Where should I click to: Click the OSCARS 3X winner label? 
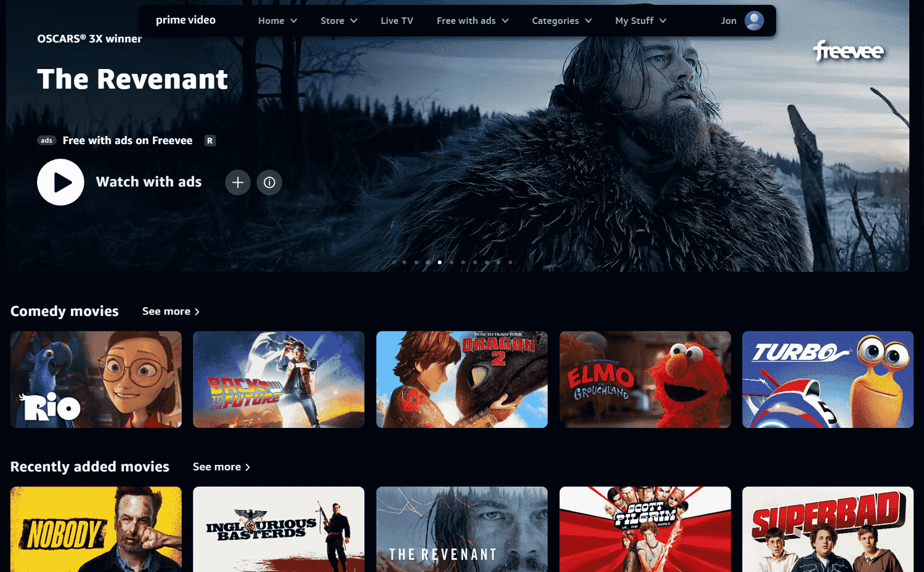(89, 39)
